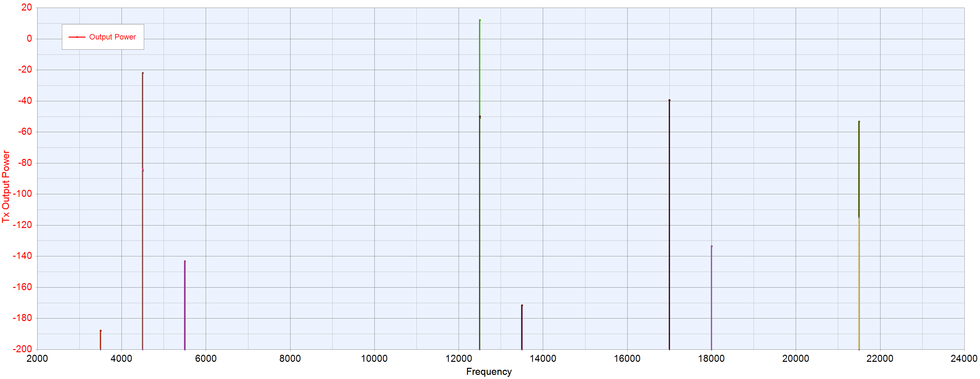980x379 pixels.
Task: Click the Output Power legend label
Action: [112, 37]
